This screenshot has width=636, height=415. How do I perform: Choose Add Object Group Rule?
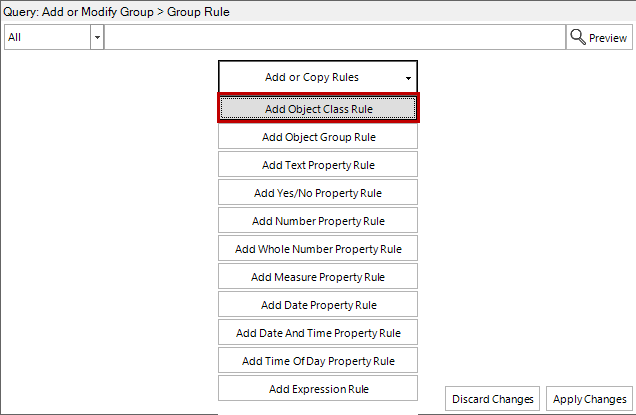318,137
